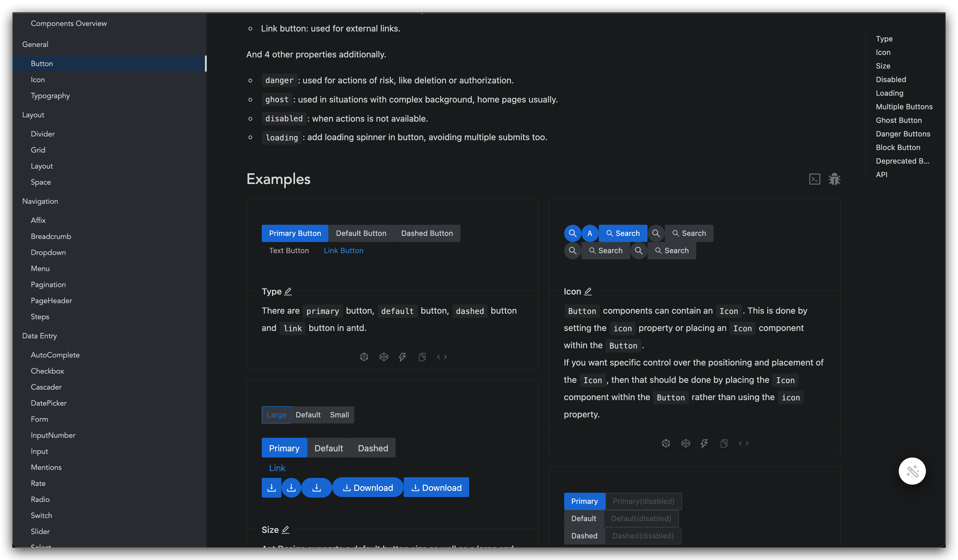The width and height of the screenshot is (958, 560).
Task: Open Dropdown in the sidebar menu
Action: pos(48,253)
